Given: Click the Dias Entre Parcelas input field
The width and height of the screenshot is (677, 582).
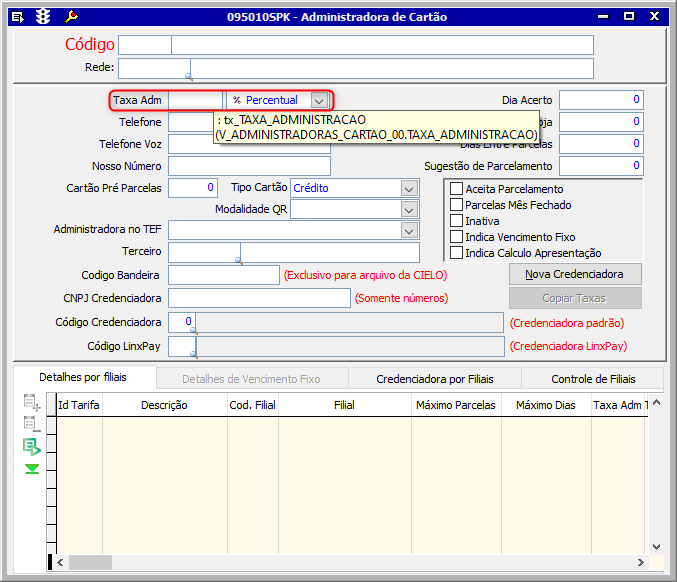Looking at the screenshot, I should [601, 144].
